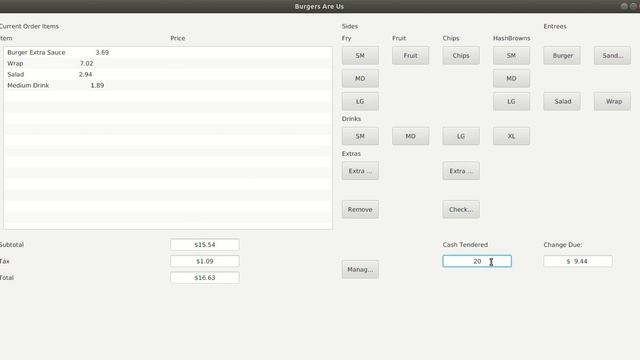Add a Salad entree

[562, 101]
